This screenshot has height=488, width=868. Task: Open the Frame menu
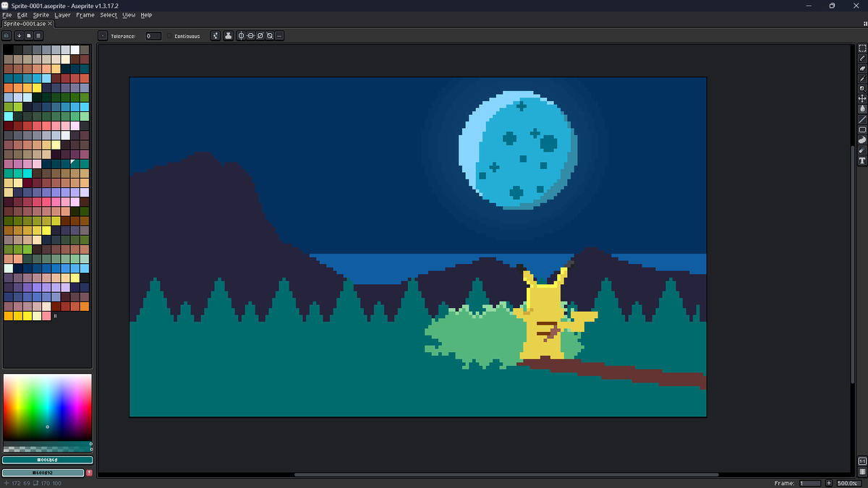point(85,15)
